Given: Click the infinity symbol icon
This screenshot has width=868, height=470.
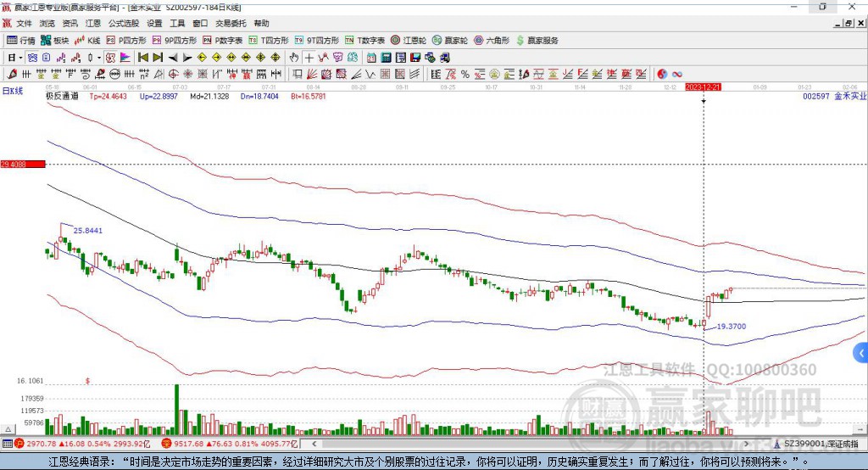Looking at the screenshot, I should 677,74.
